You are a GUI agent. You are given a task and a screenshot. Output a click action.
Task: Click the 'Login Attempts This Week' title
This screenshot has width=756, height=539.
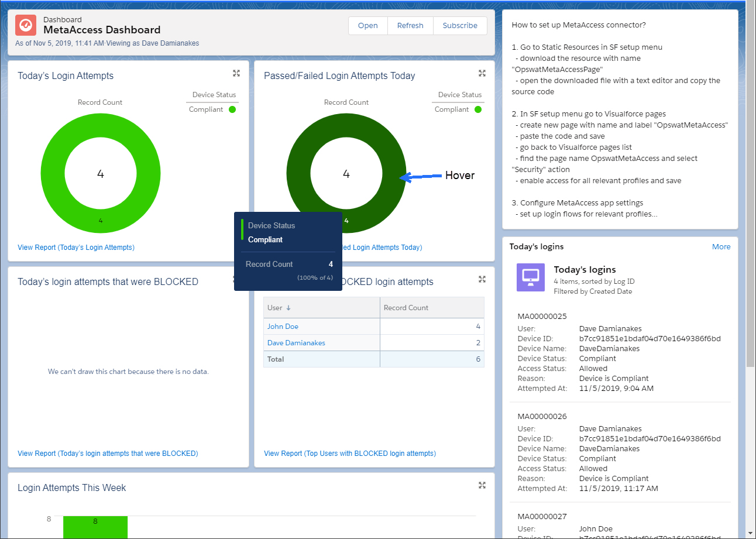(72, 488)
